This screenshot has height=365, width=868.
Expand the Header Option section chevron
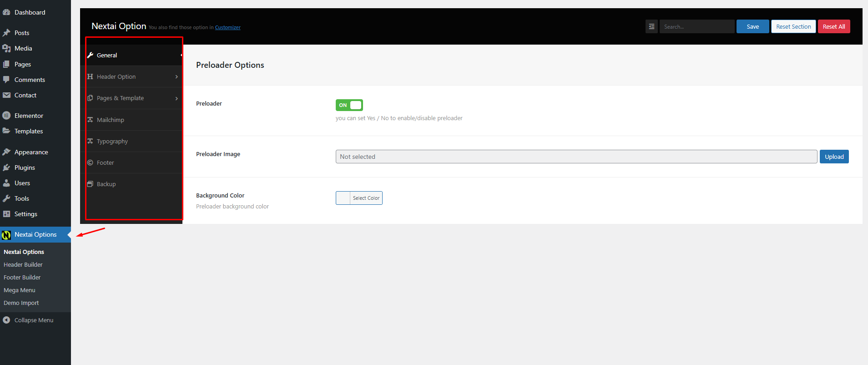coord(177,77)
